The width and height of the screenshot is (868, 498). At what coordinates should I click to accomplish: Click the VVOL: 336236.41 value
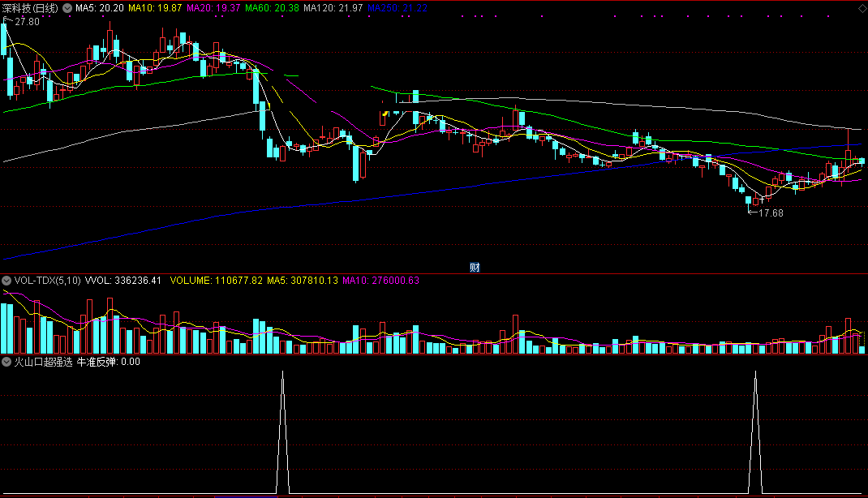click(122, 281)
